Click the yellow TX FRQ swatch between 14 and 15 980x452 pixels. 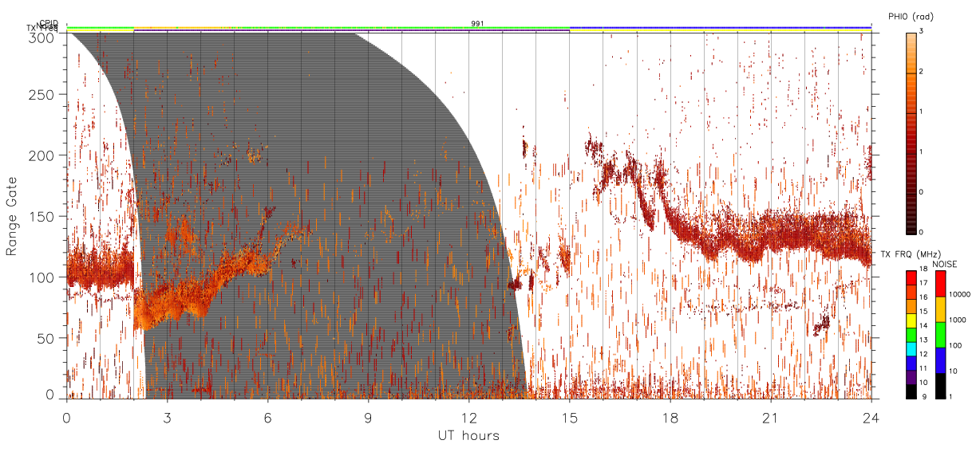[x=911, y=320]
